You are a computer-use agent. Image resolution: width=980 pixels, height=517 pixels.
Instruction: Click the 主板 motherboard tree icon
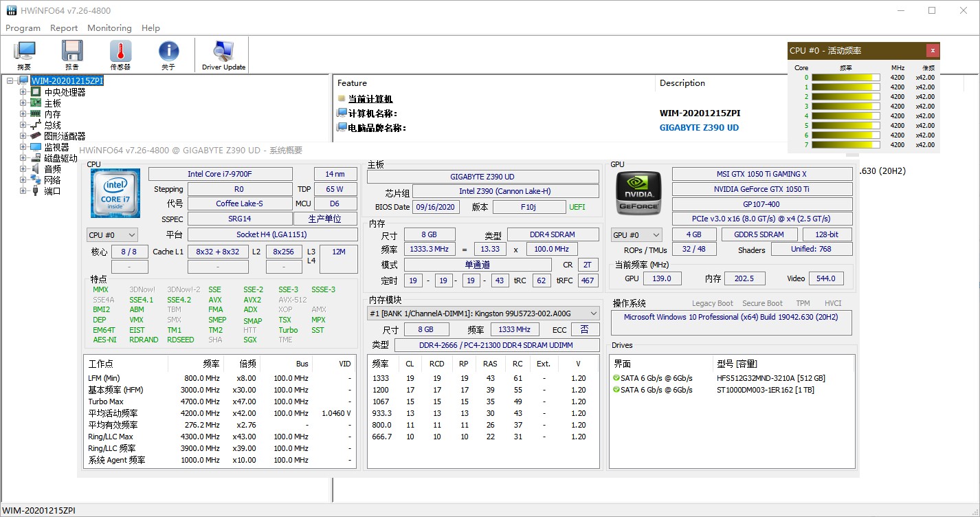coord(36,103)
